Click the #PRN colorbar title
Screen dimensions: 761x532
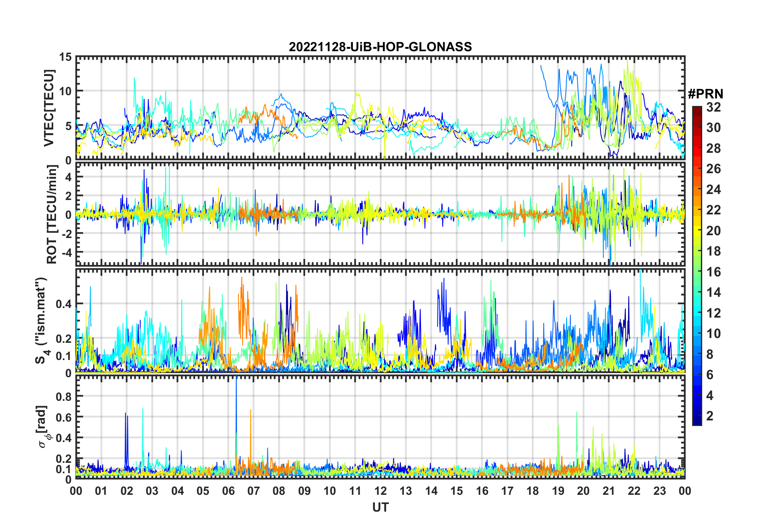(705, 94)
